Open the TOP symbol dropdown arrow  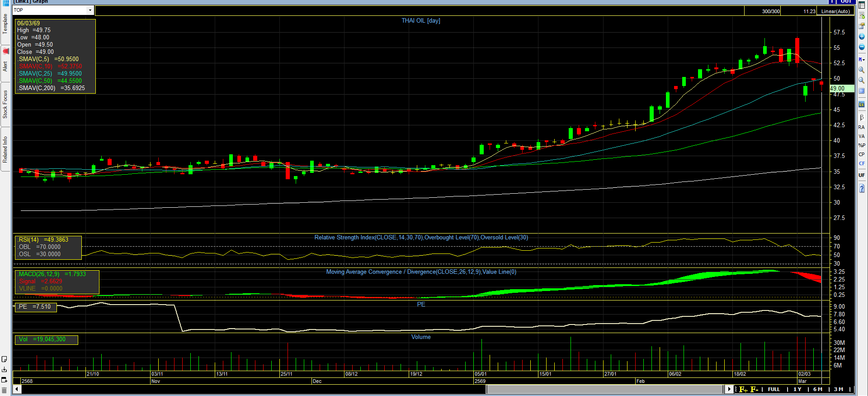90,10
